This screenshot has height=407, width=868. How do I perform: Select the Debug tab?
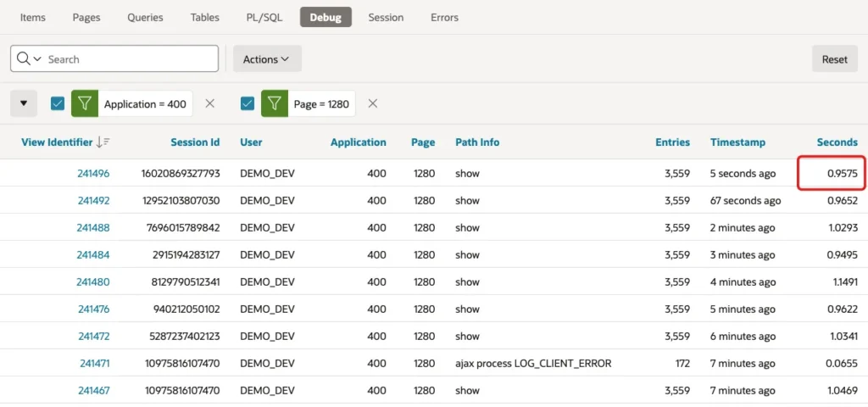(325, 17)
